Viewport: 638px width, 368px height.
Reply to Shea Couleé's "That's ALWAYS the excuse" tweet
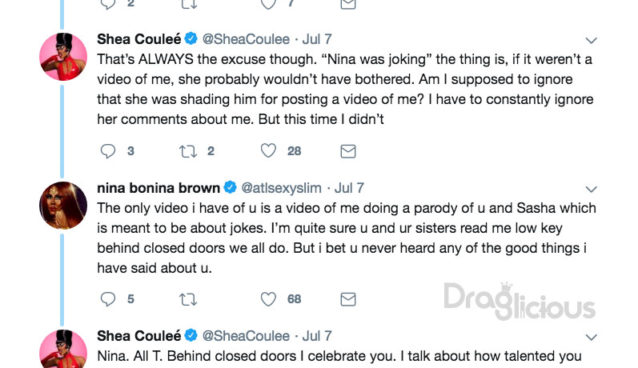pyautogui.click(x=108, y=151)
